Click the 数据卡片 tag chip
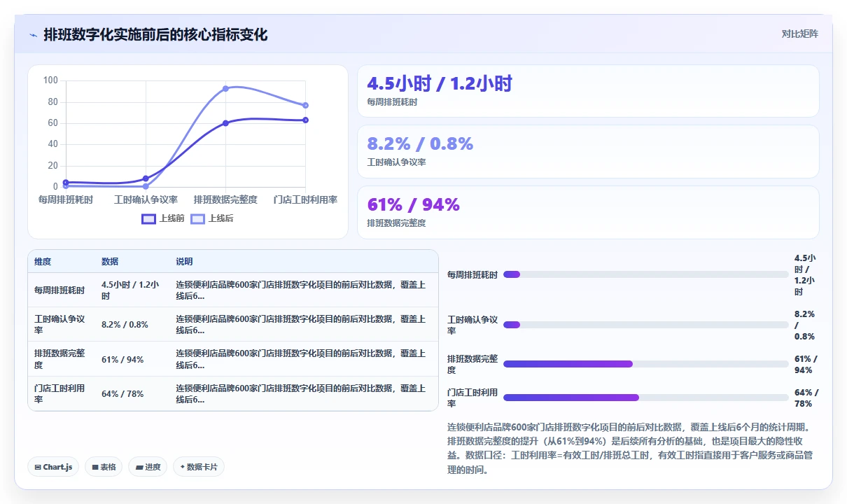 click(199, 467)
